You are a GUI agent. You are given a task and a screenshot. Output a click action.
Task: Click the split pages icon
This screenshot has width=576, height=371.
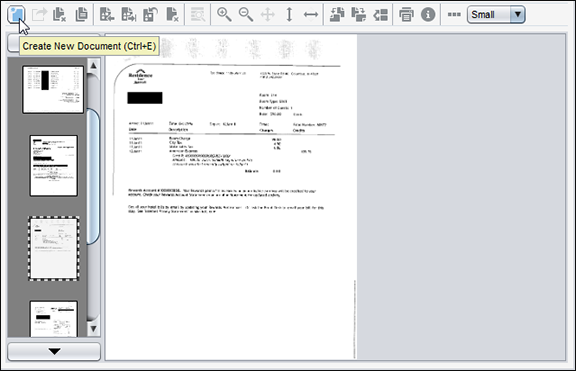pos(359,15)
